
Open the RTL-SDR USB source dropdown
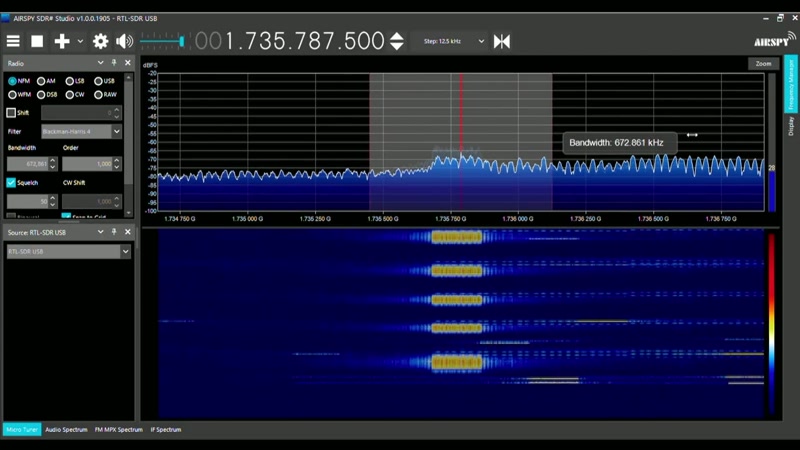pyautogui.click(x=68, y=252)
